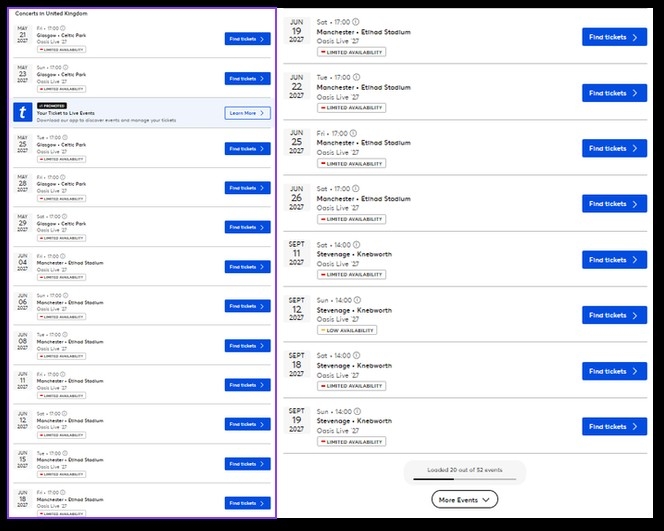The height and width of the screenshot is (531, 664).
Task: Click info icon beside Tue 17:00 Jun 08
Action: point(65,335)
